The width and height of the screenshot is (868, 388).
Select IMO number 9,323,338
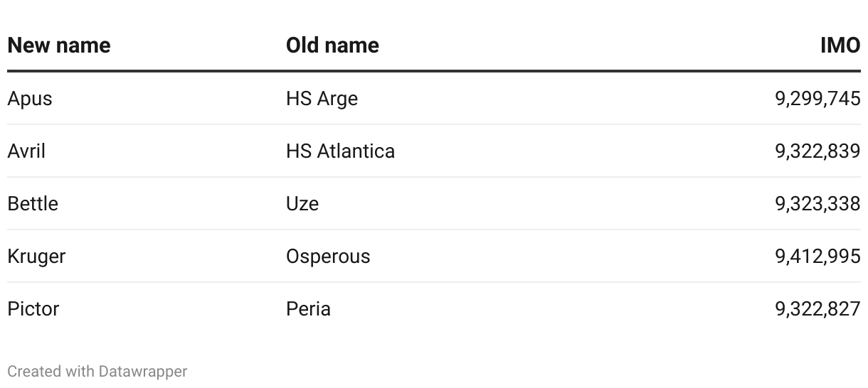[x=817, y=204]
